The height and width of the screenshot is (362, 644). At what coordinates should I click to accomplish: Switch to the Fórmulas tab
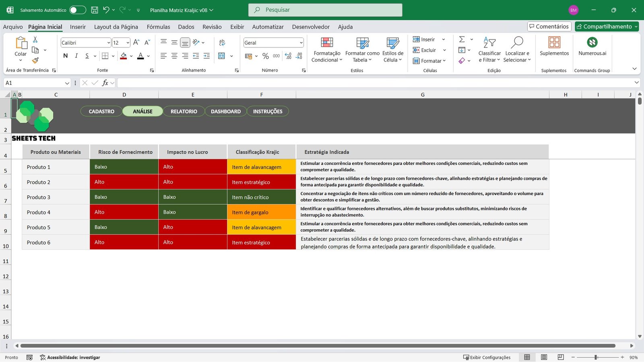pos(158,27)
